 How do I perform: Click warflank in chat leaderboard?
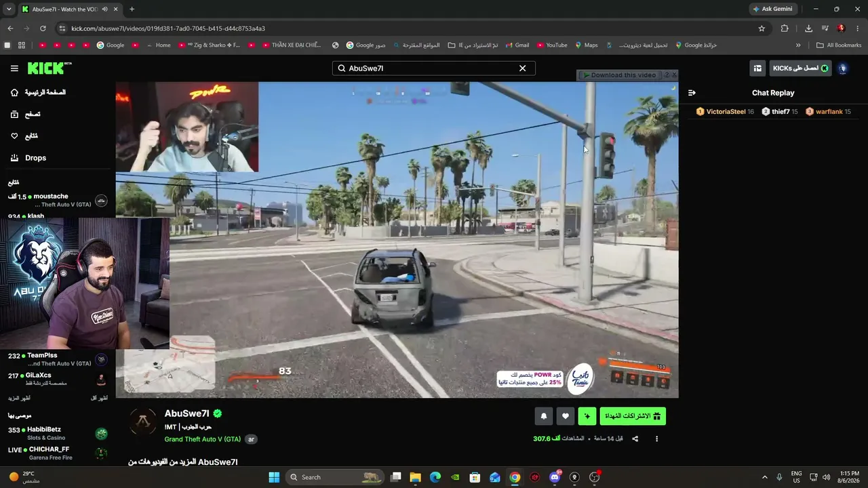pos(827,112)
